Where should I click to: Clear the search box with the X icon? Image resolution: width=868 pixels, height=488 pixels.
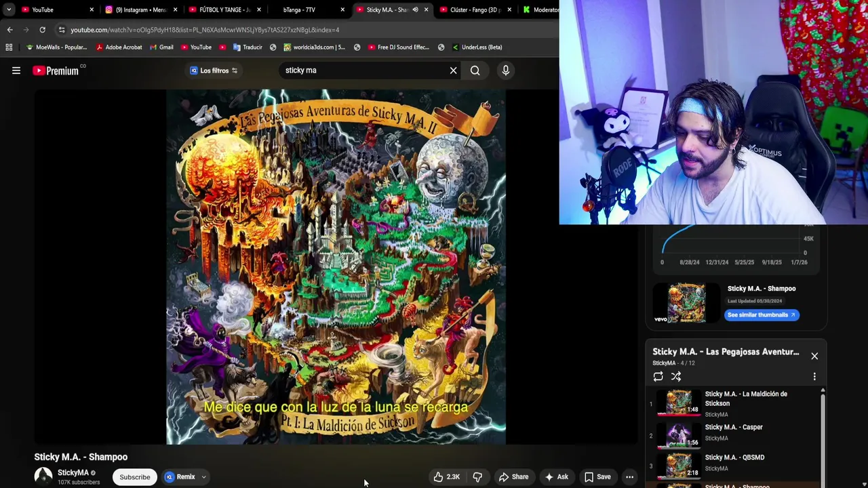coord(454,70)
